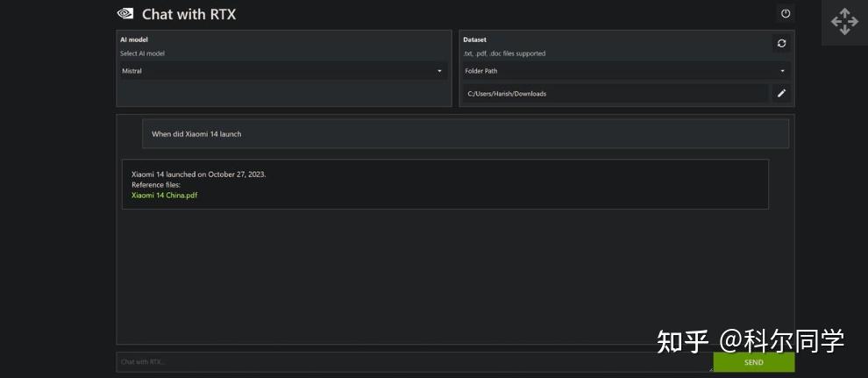Refresh the dataset with the reload icon

[781, 43]
